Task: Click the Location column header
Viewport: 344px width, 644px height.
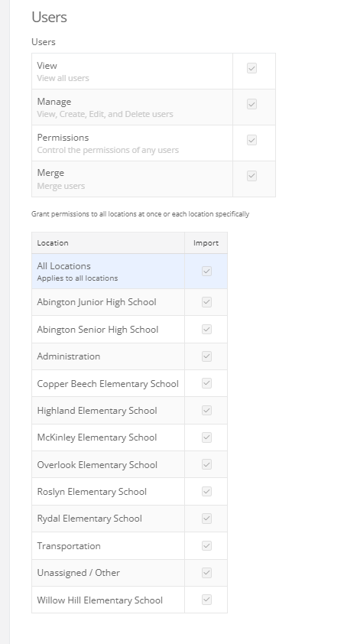Action: coord(53,242)
